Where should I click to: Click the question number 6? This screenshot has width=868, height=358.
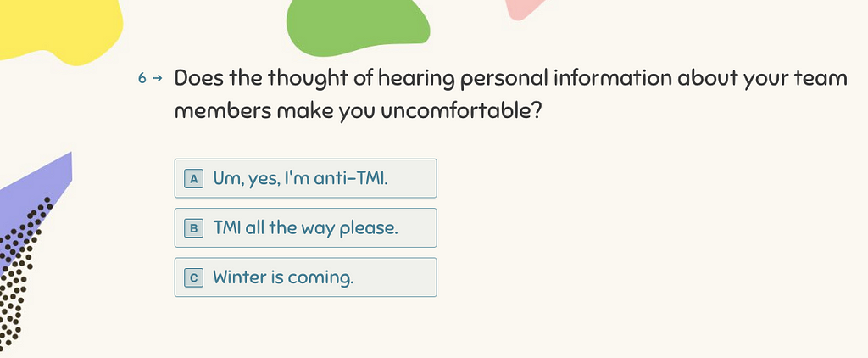tap(142, 79)
